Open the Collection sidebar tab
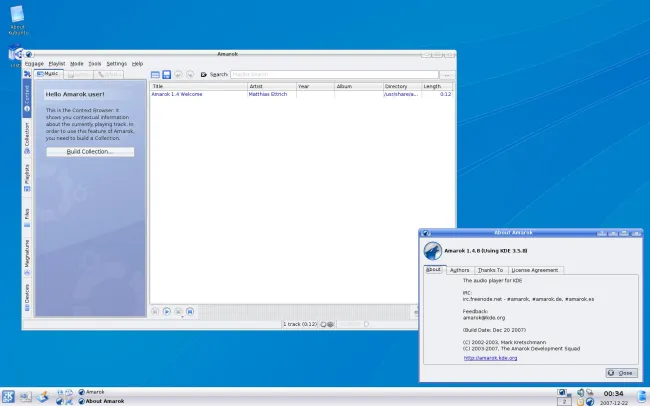The height and width of the screenshot is (406, 650). coord(27,138)
